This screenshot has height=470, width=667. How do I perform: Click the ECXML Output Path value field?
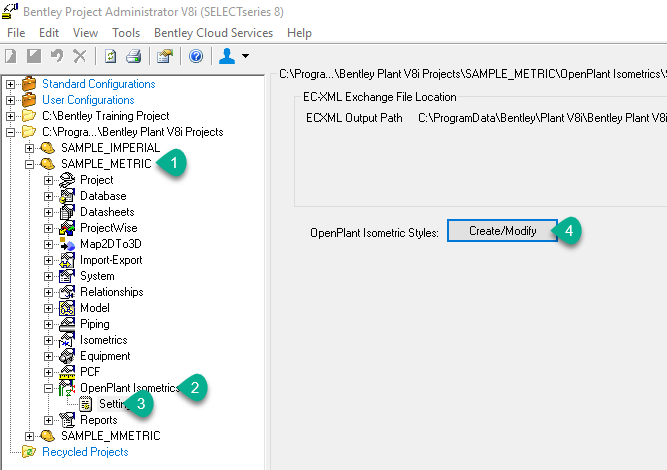point(542,118)
